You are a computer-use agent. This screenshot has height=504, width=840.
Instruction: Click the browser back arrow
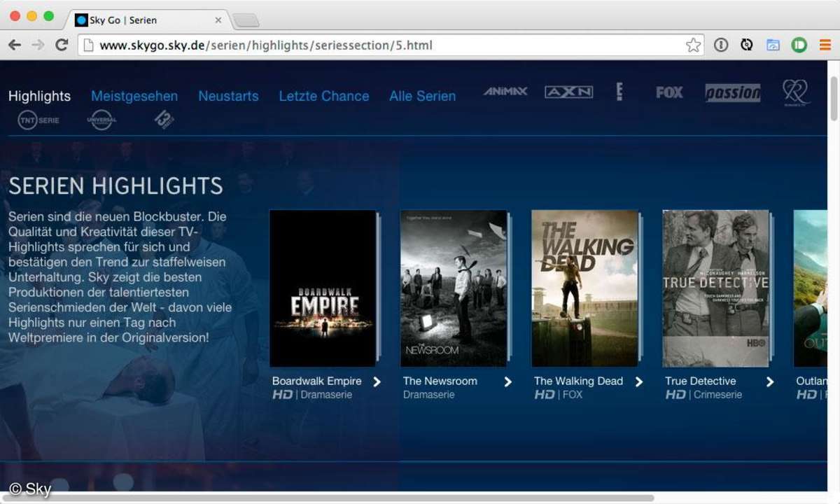tap(15, 45)
